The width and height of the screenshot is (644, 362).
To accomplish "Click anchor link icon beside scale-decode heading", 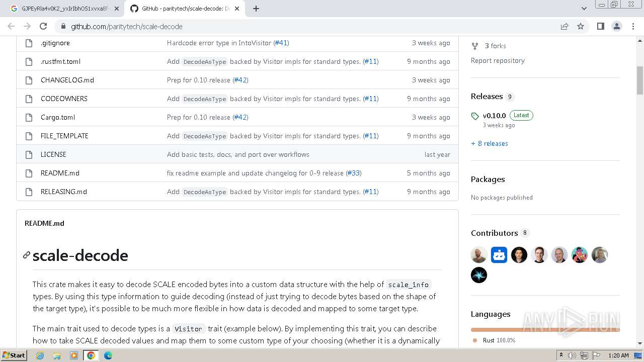I will point(27,255).
